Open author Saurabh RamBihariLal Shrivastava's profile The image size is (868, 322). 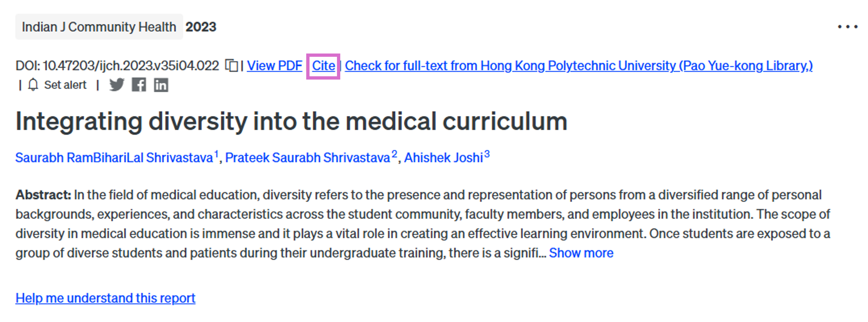pos(114,157)
